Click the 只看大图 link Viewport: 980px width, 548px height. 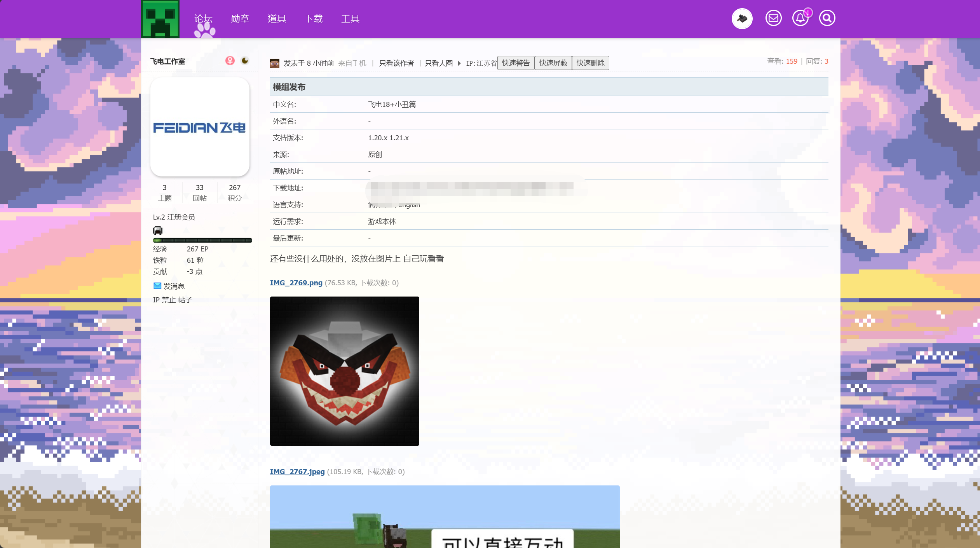(x=439, y=63)
